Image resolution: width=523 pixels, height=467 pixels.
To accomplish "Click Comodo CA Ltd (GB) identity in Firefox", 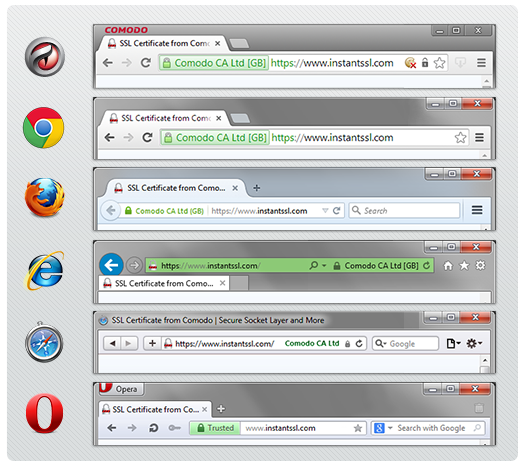I will click(164, 211).
